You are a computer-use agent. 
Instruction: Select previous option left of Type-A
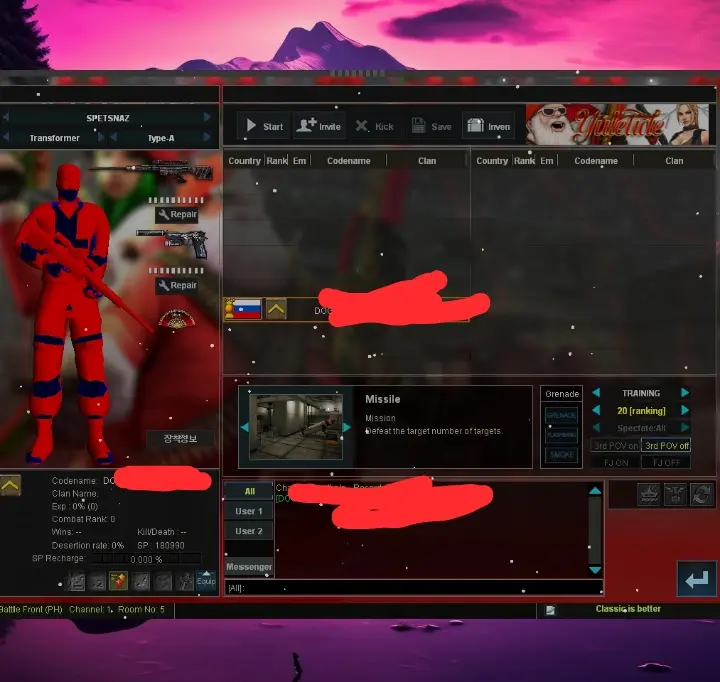coord(113,137)
